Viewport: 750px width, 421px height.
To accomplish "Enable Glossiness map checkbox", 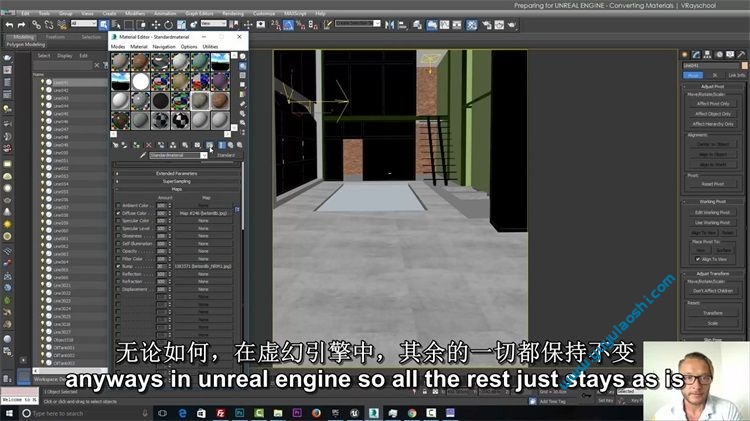I will 118,236.
